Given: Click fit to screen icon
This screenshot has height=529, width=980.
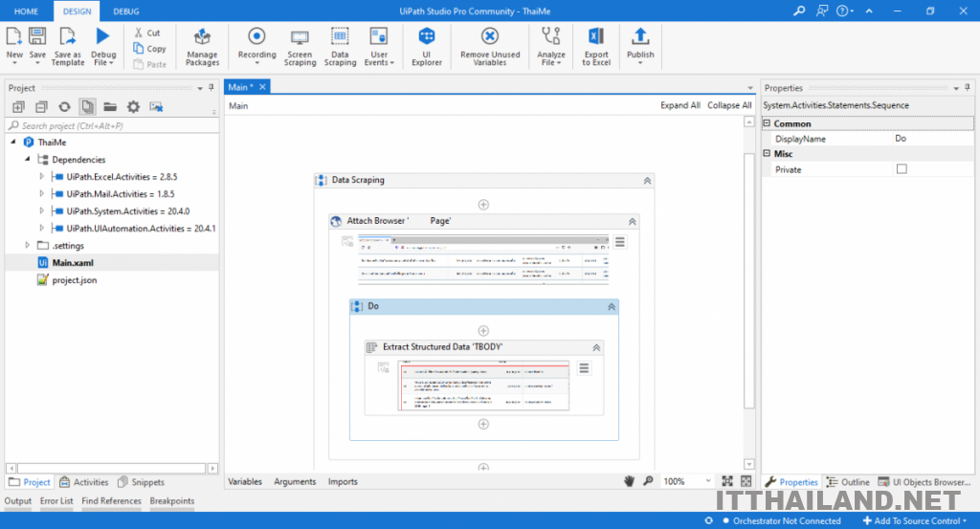Looking at the screenshot, I should point(727,481).
